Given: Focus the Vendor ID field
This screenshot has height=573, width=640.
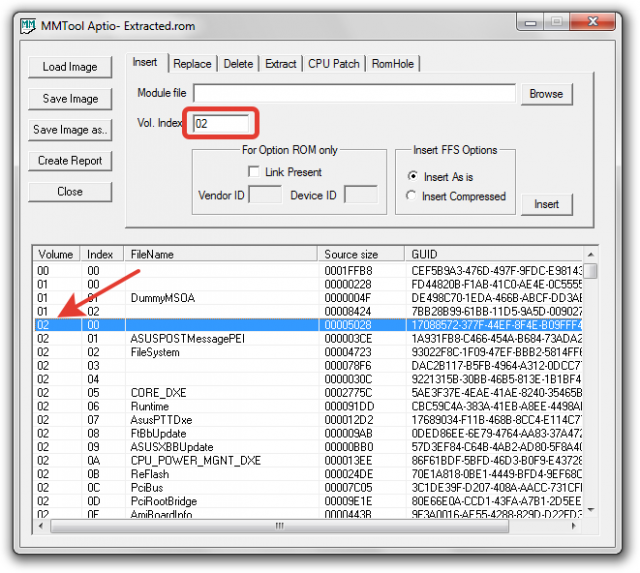Looking at the screenshot, I should 265,195.
